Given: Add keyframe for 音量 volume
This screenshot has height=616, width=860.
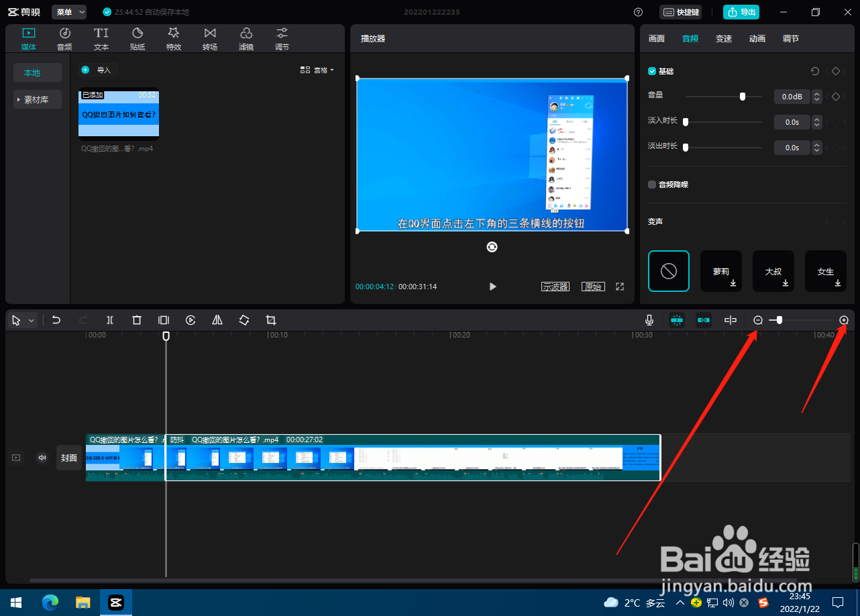Looking at the screenshot, I should pos(836,97).
